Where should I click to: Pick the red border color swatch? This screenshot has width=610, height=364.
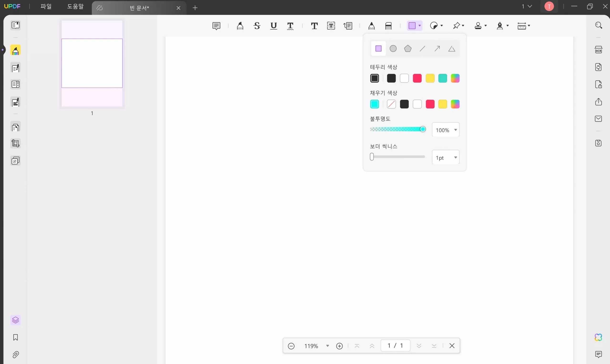click(x=417, y=78)
